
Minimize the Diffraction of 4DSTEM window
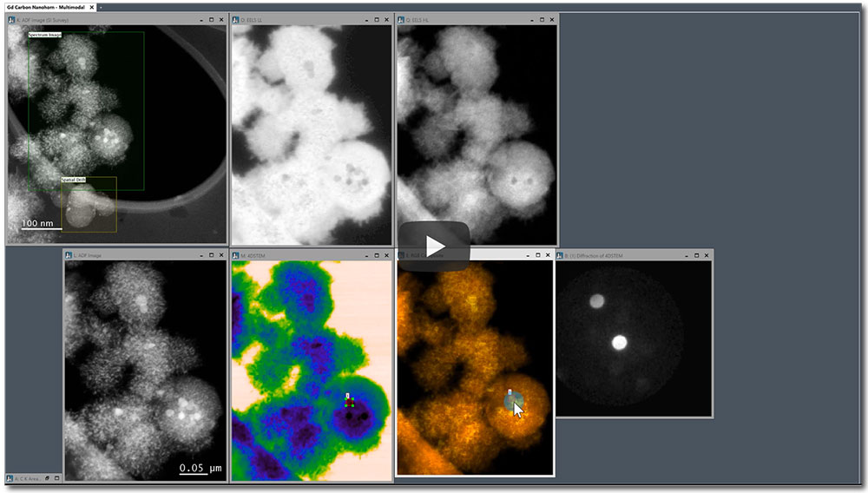(x=687, y=256)
